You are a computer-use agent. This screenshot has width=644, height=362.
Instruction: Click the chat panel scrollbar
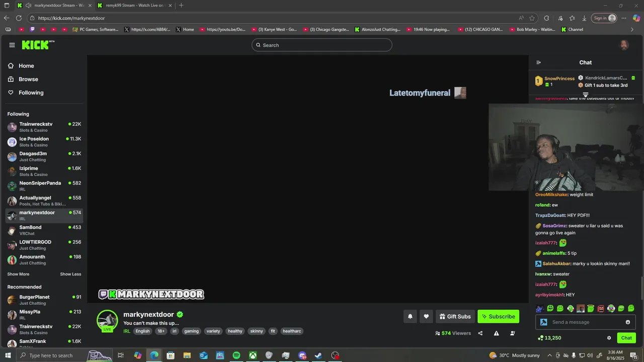click(641, 288)
